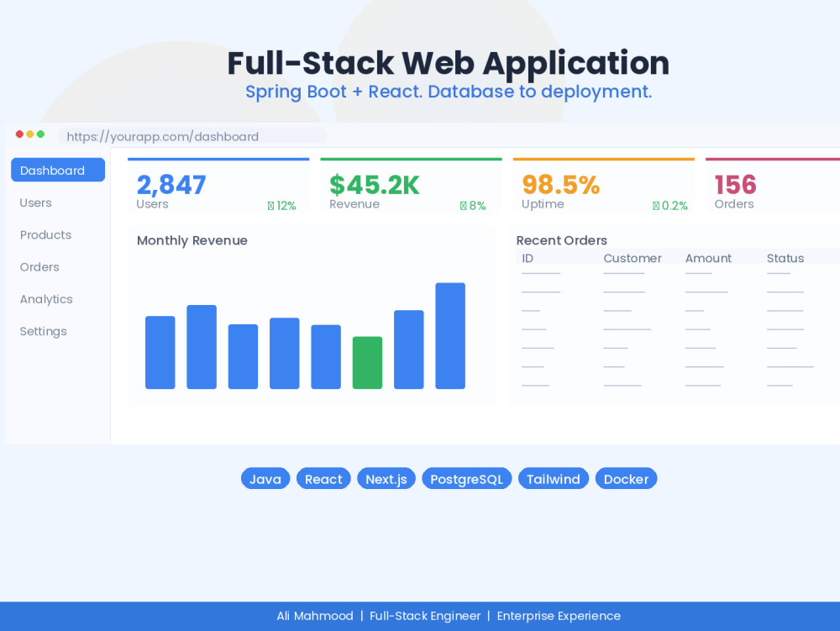Click the PostgreSQL technology tag
The height and width of the screenshot is (631, 840).
466,478
